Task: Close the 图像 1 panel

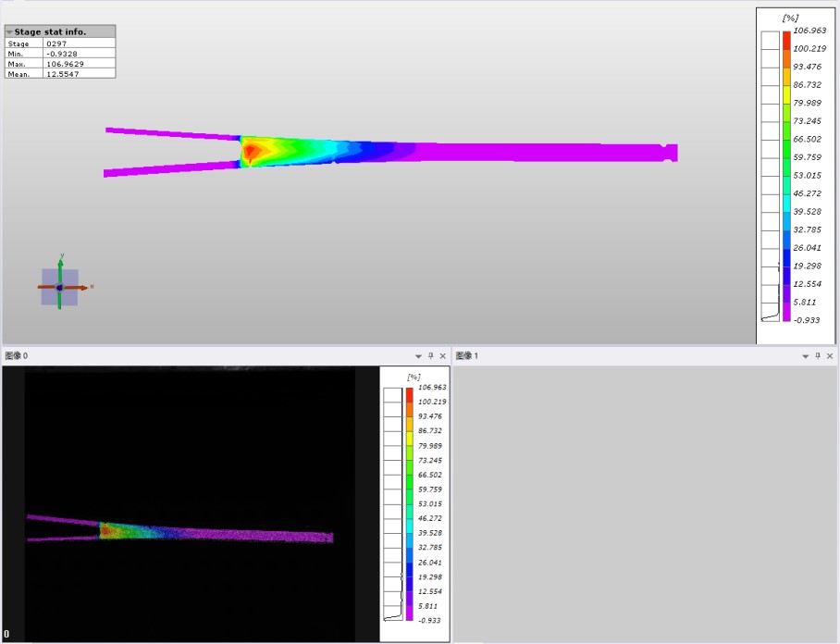Action: point(831,356)
